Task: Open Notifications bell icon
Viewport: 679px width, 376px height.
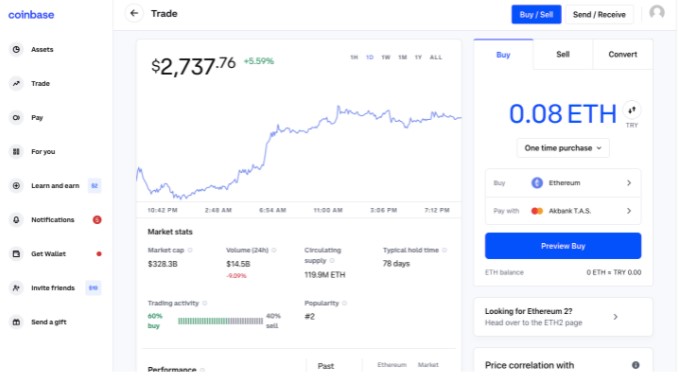Action: [x=16, y=220]
